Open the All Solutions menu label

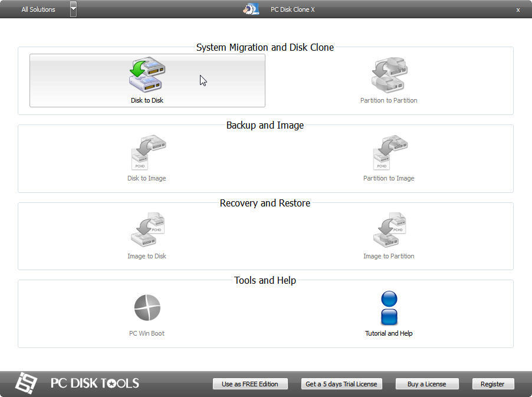click(x=38, y=9)
